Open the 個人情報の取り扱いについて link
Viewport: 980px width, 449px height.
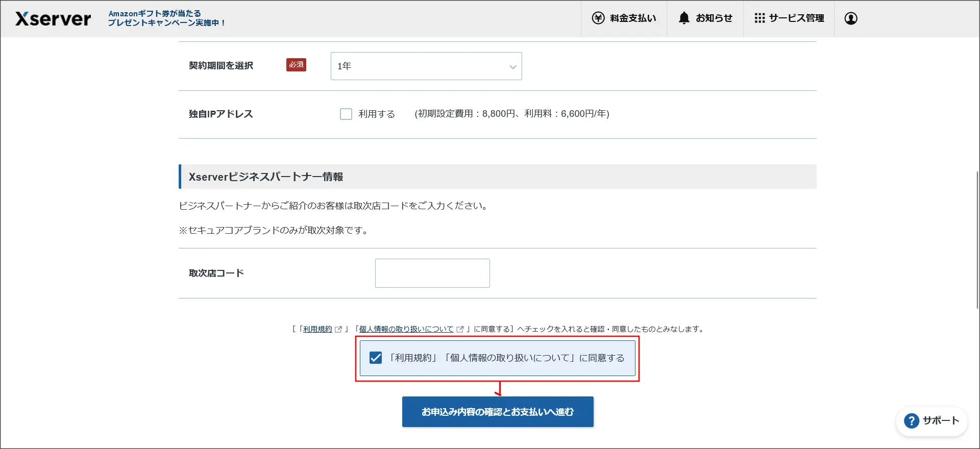pos(406,330)
